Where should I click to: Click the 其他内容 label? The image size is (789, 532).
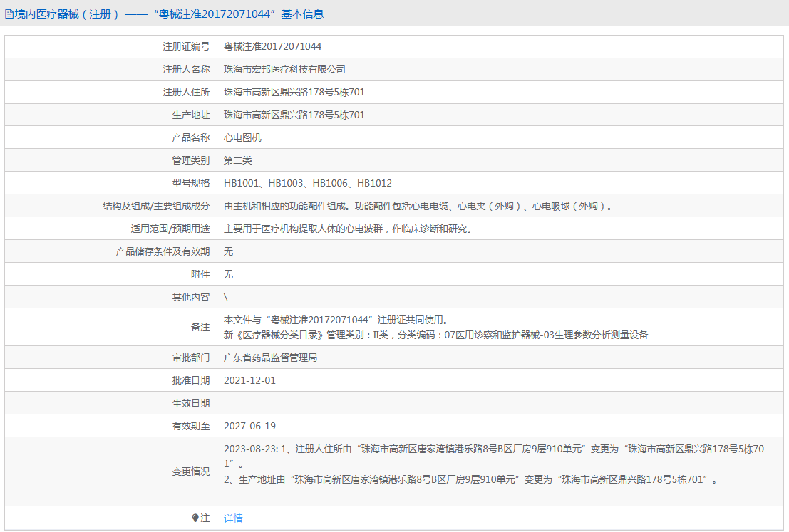(191, 297)
